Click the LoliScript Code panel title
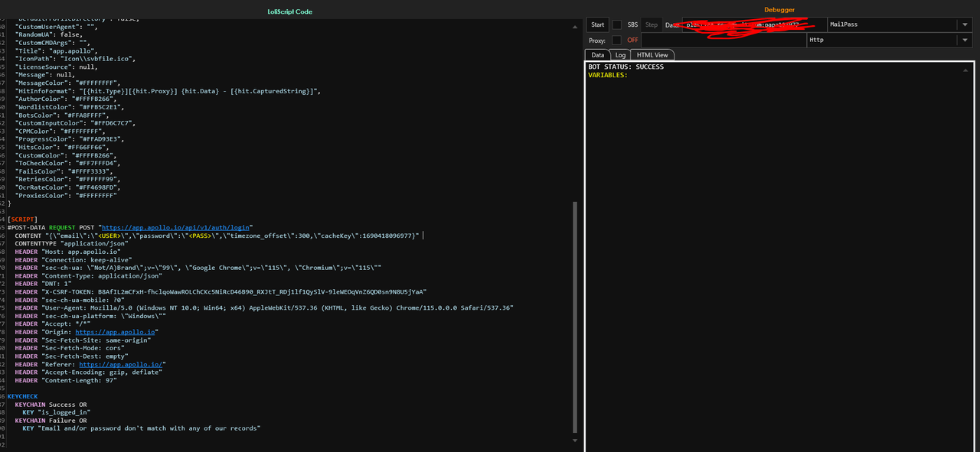The width and height of the screenshot is (980, 452). [x=289, y=11]
